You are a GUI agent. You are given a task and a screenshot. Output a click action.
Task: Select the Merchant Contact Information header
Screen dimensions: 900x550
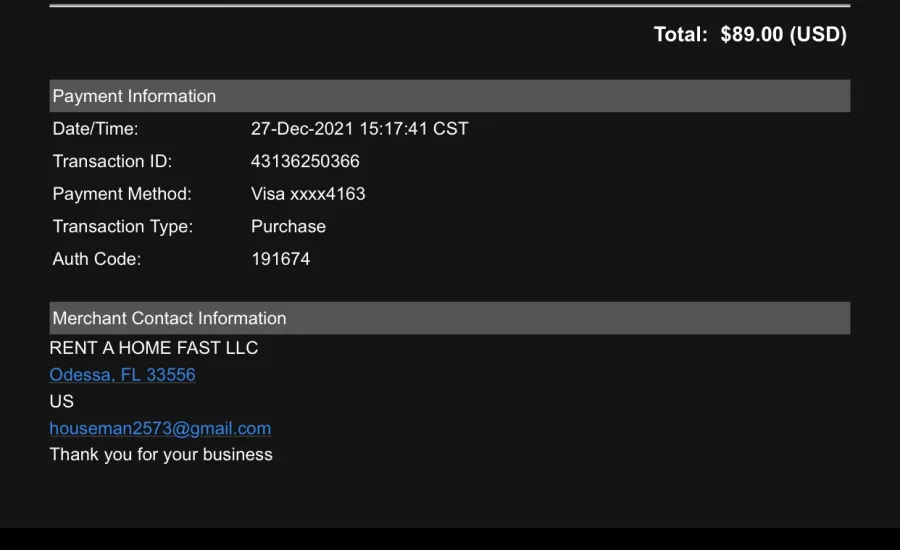(450, 318)
